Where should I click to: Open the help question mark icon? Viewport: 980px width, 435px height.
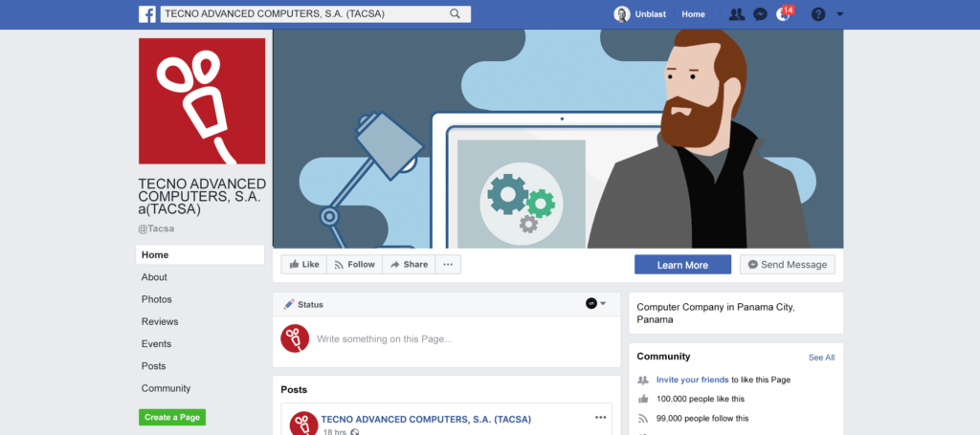coord(818,14)
